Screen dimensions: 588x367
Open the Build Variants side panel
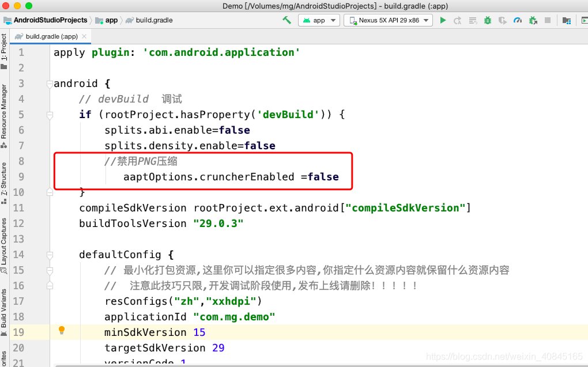(x=4, y=312)
